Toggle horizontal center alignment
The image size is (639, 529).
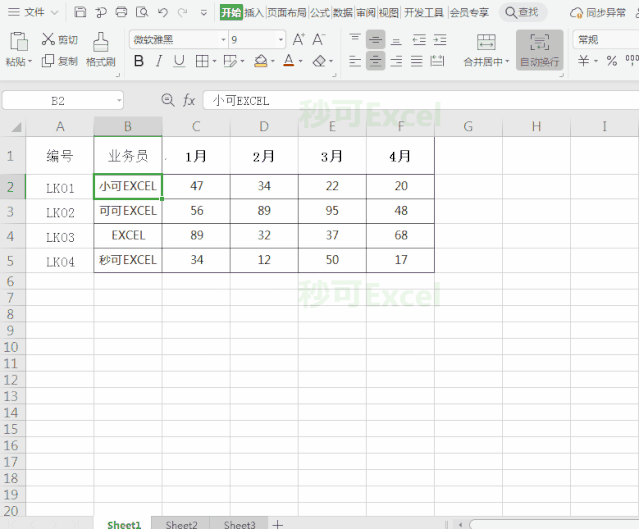pyautogui.click(x=375, y=61)
